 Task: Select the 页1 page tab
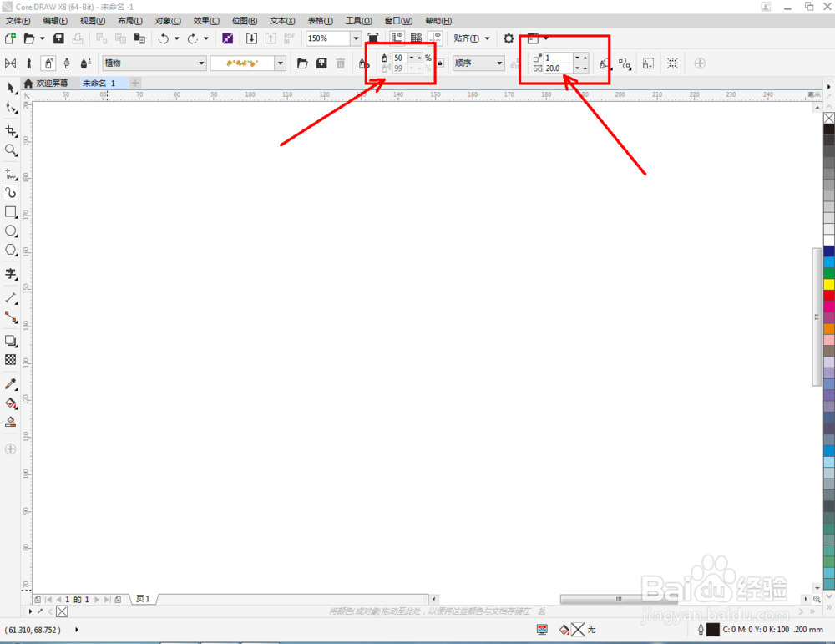[143, 599]
